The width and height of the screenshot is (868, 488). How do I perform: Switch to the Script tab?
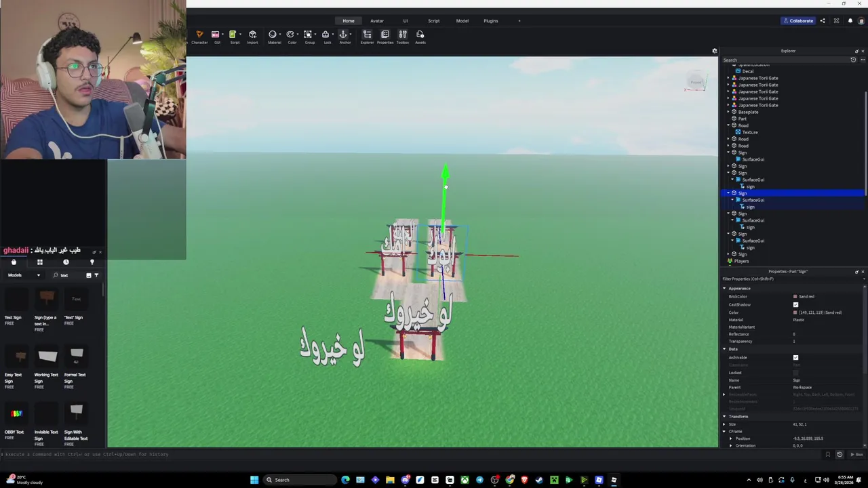pyautogui.click(x=433, y=21)
